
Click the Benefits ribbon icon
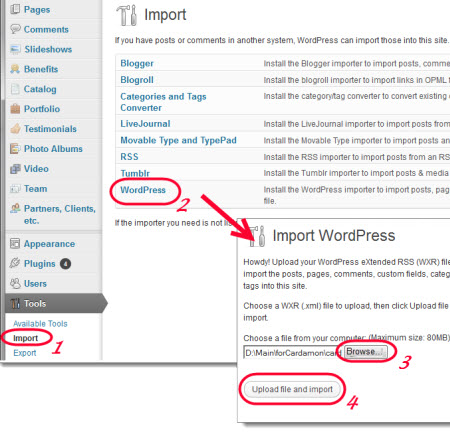coord(15,69)
